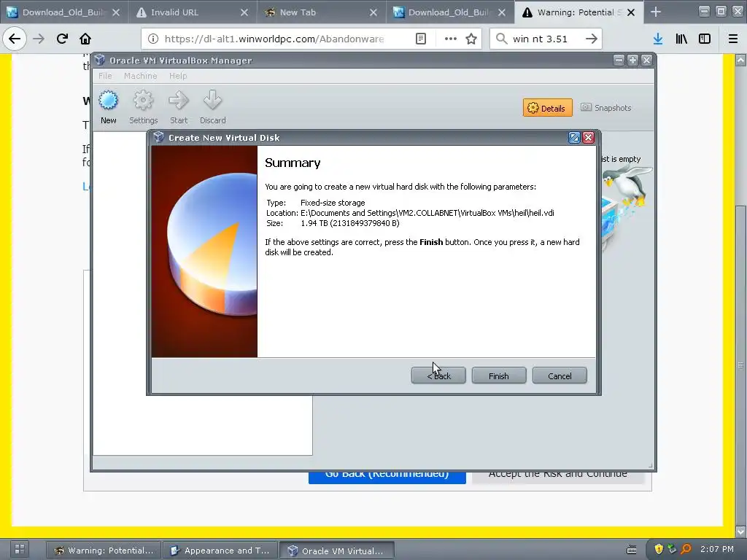The height and width of the screenshot is (560, 747).
Task: Open the Help menu in VirtualBox
Action: tap(178, 76)
